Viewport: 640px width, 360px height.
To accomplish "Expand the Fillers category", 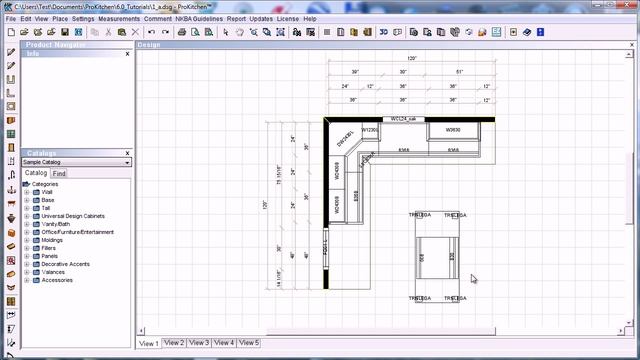I will [27, 248].
